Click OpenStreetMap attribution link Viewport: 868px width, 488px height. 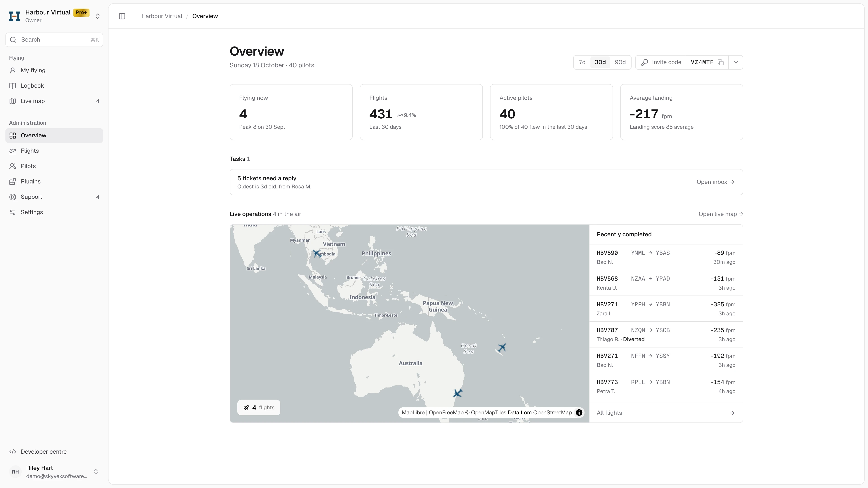pos(552,413)
